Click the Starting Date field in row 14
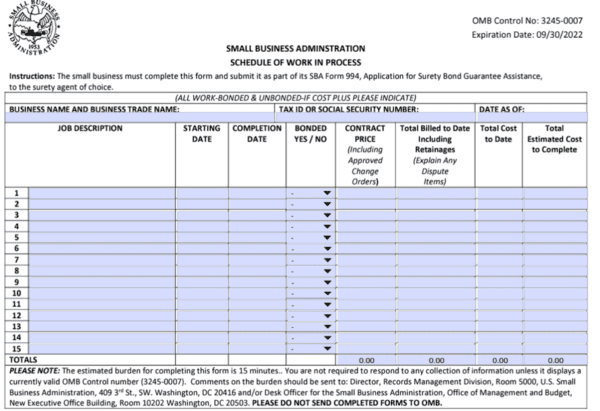This screenshot has height=411, width=600. [202, 338]
